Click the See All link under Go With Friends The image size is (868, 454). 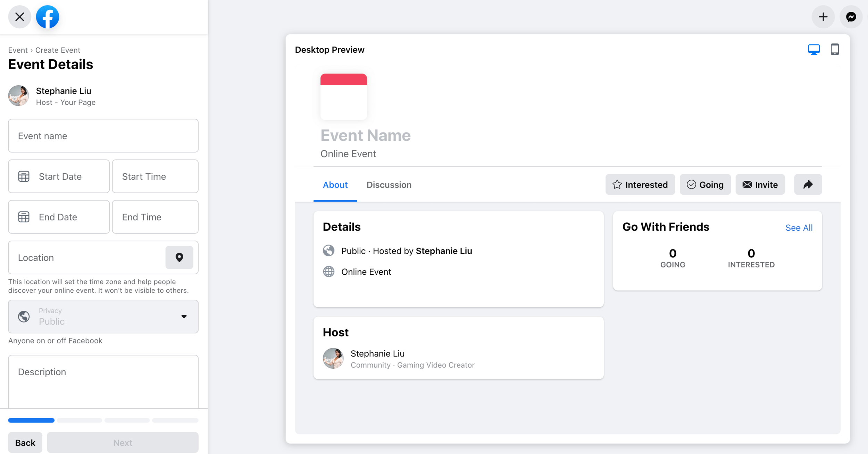[799, 228]
